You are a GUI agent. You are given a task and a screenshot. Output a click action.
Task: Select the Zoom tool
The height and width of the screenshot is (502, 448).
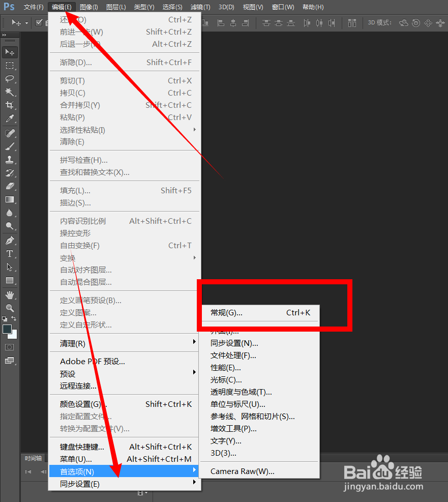point(10,308)
